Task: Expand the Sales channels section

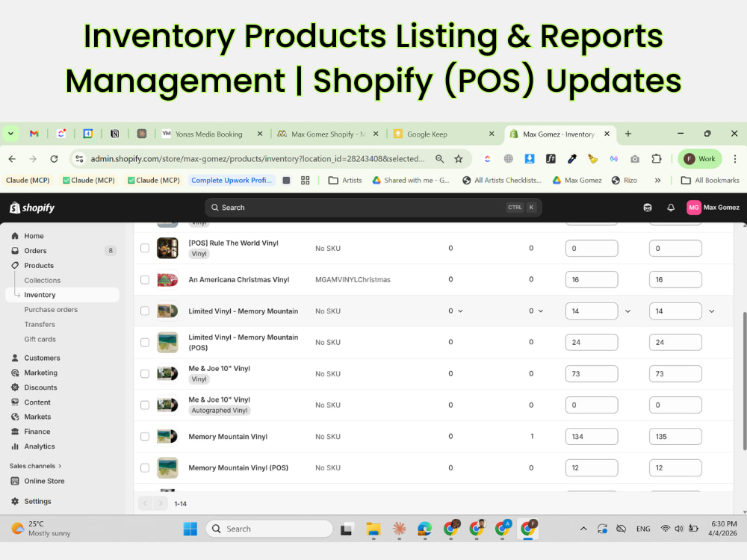Action: click(35, 466)
